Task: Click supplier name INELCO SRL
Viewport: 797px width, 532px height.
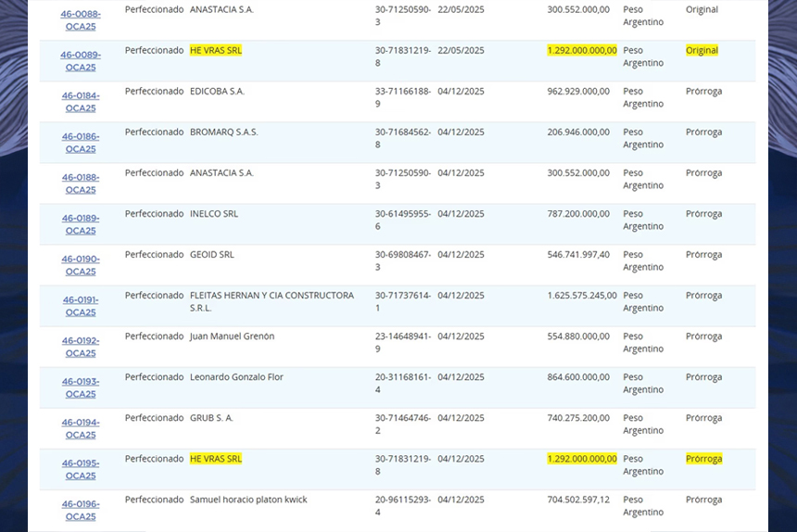Action: tap(213, 214)
